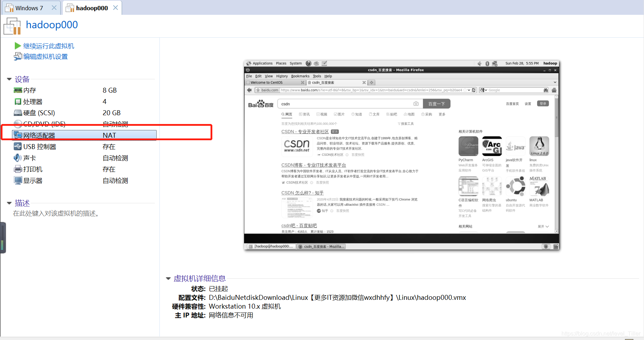This screenshot has width=644, height=340.
Task: Click the CD/DVD (IDE) disc icon
Action: click(x=18, y=124)
